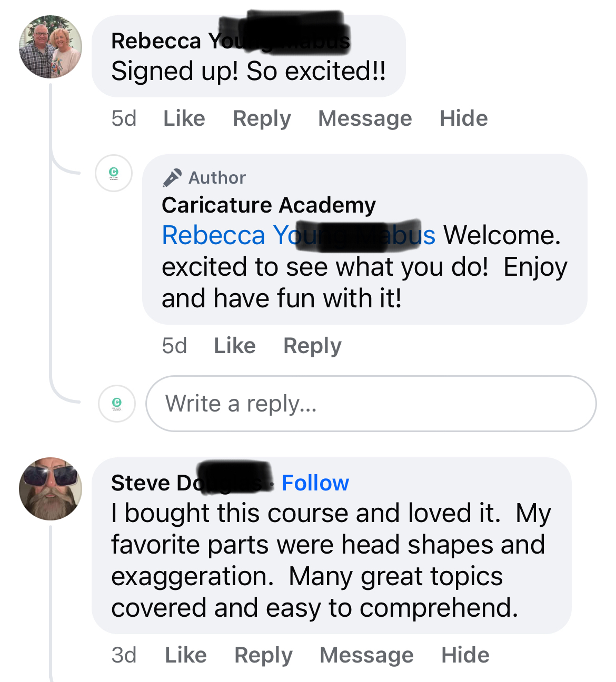Click the "Write a reply..." field
Screen dimensions: 616x682
(x=371, y=404)
